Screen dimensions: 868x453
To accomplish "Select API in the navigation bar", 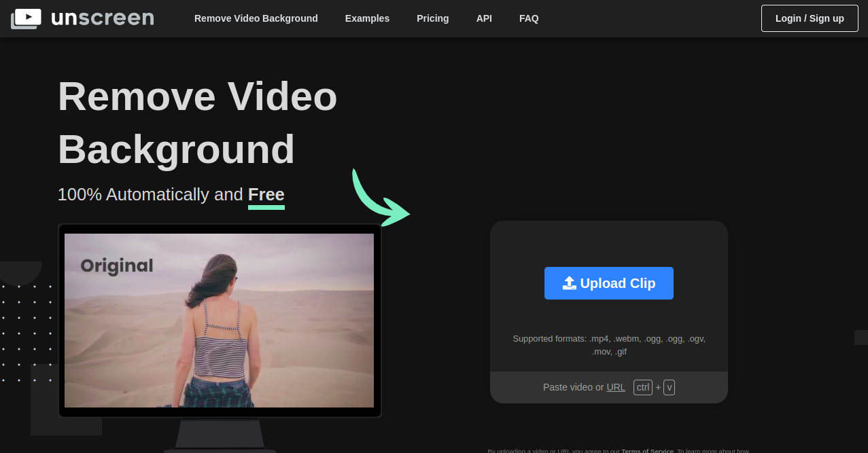I will (484, 18).
